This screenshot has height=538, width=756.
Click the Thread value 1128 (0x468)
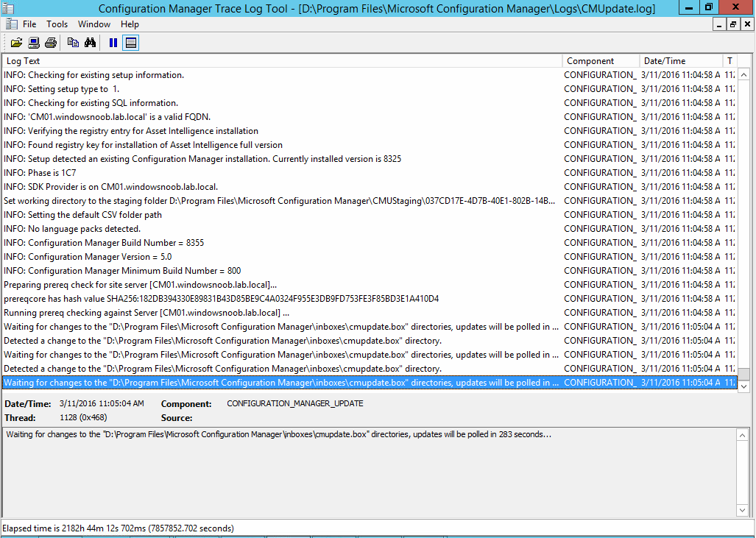click(x=83, y=417)
